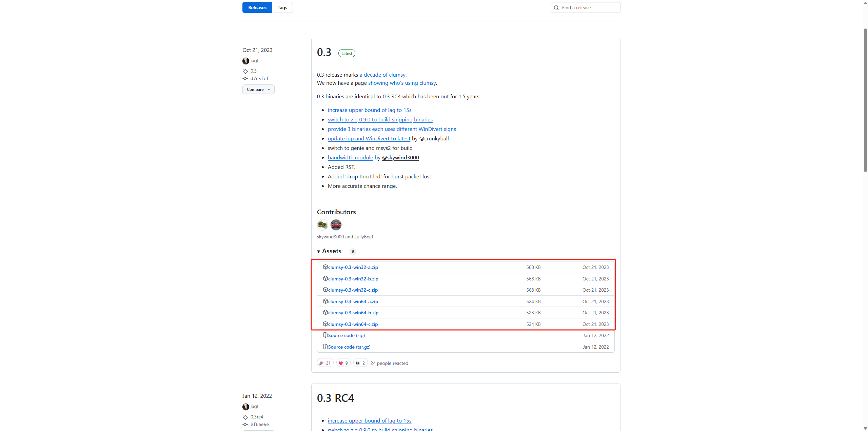Switch to the Tags tab
Viewport: 868px width, 431px height.
[282, 7]
